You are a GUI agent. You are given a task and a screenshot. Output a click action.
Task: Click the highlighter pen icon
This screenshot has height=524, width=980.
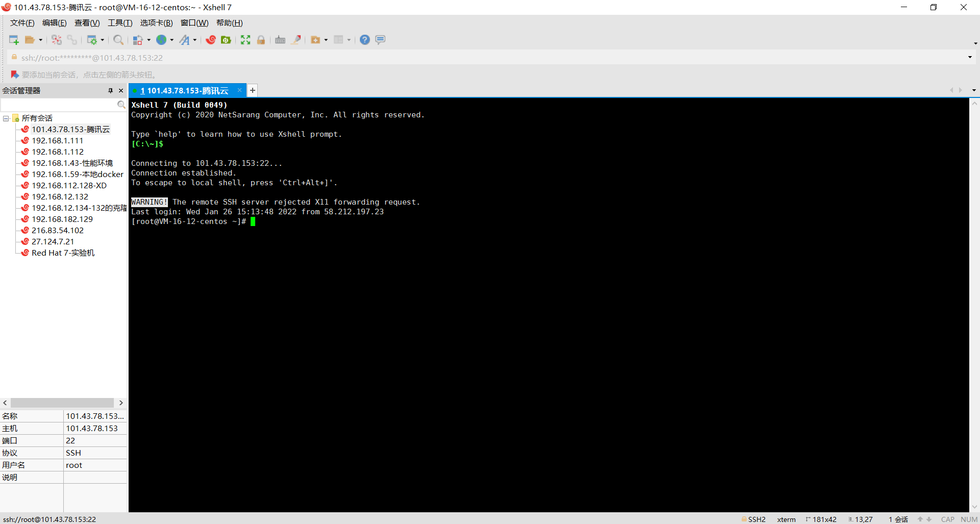pos(296,40)
